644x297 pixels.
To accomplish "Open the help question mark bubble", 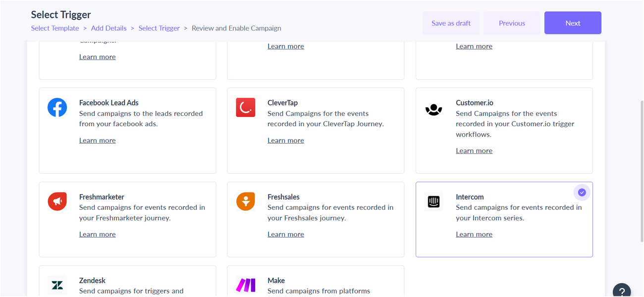I will pyautogui.click(x=622, y=291).
